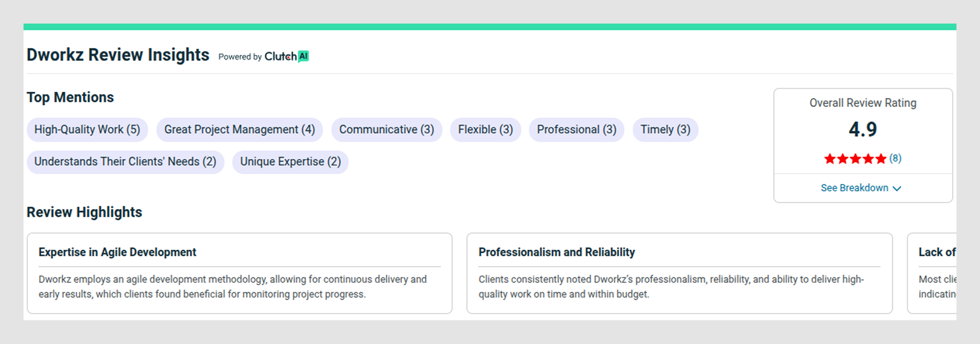980x344 pixels.
Task: Open Expertise in Agile Development highlight card
Action: [x=240, y=273]
